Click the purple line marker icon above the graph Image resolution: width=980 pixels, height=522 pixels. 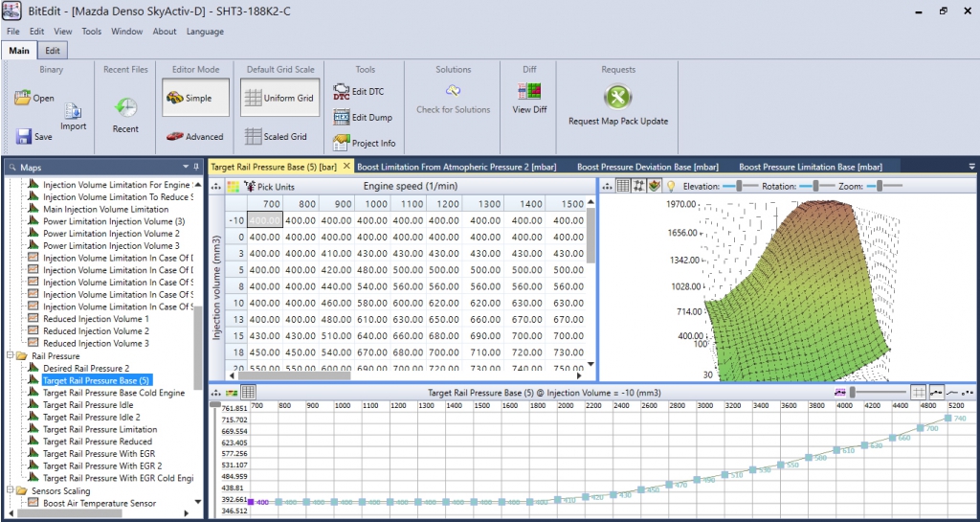coord(840,393)
